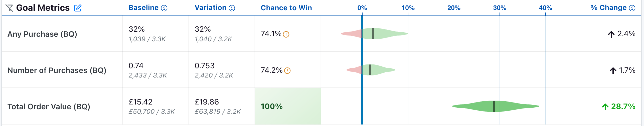Click the up arrow beside 1.7%
The height and width of the screenshot is (126, 644).
613,71
